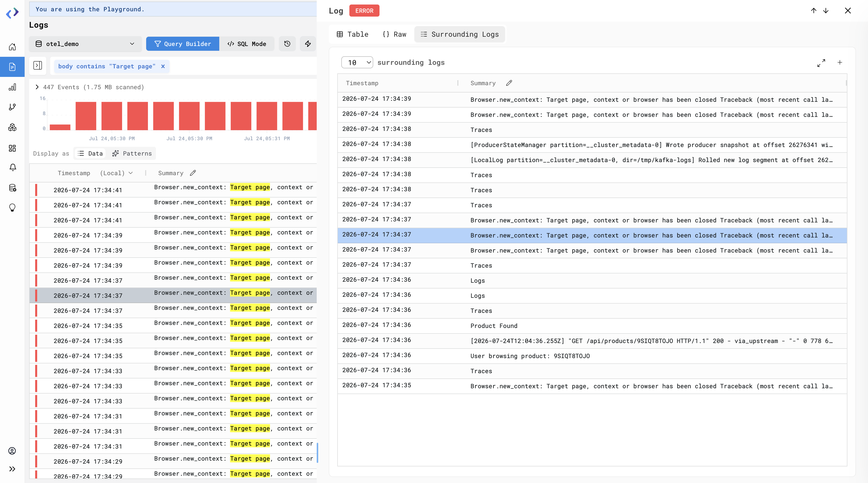Remove the body contains "Target page" filter

[x=163, y=66]
